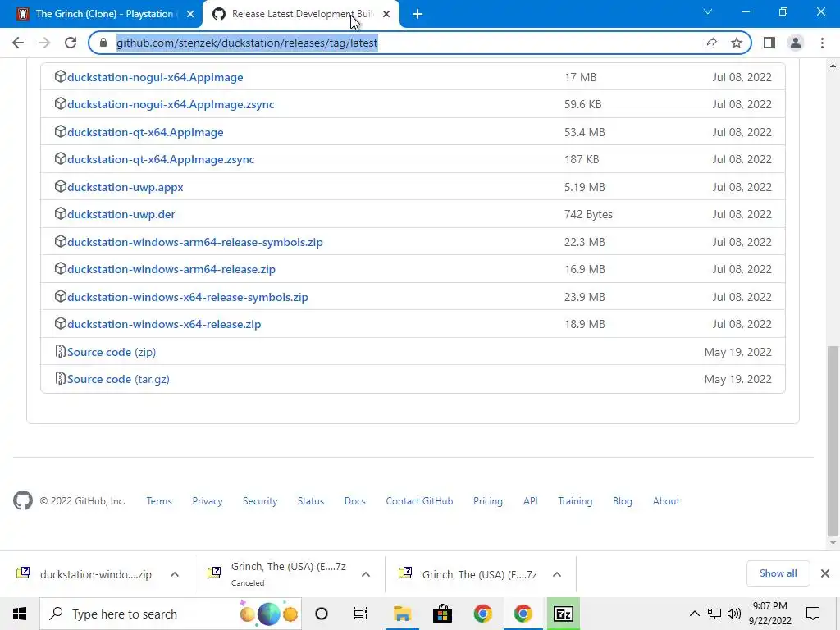Download Source code (zip)
Image resolution: width=840 pixels, height=630 pixels.
click(112, 352)
